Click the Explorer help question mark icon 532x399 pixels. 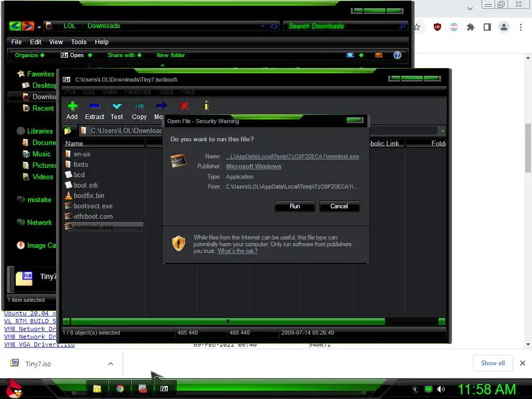coord(397,55)
